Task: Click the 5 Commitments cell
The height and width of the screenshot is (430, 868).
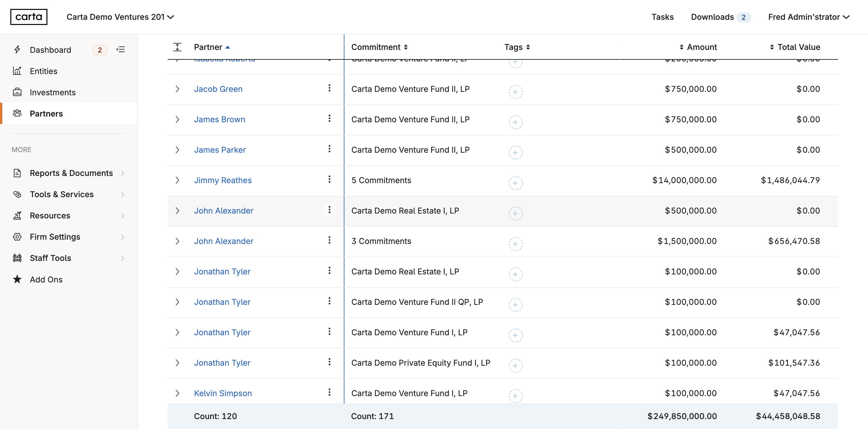Action: click(x=381, y=180)
